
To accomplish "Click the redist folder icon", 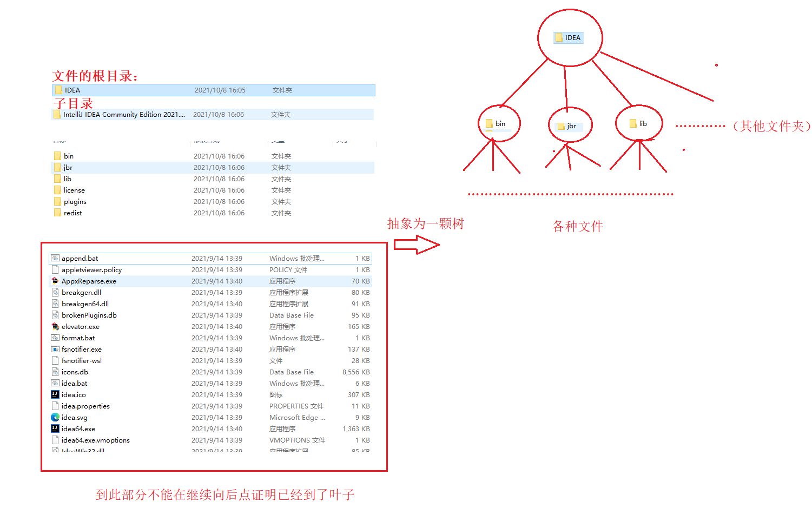I will tap(57, 213).
